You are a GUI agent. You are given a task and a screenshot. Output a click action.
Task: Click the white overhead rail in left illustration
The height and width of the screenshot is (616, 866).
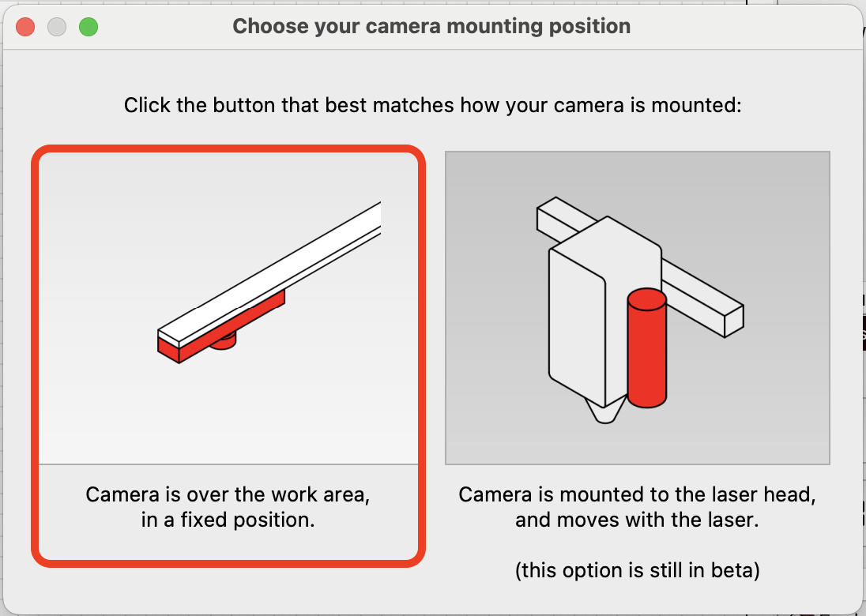tap(269, 274)
